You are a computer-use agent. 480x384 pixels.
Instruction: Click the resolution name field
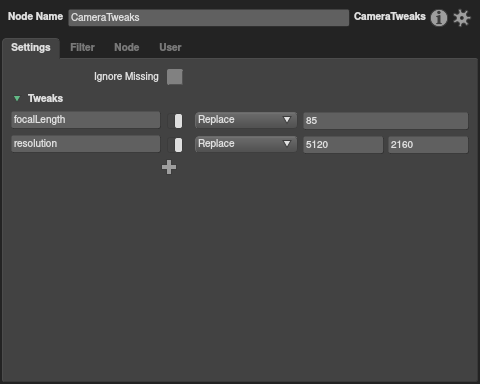click(x=86, y=144)
